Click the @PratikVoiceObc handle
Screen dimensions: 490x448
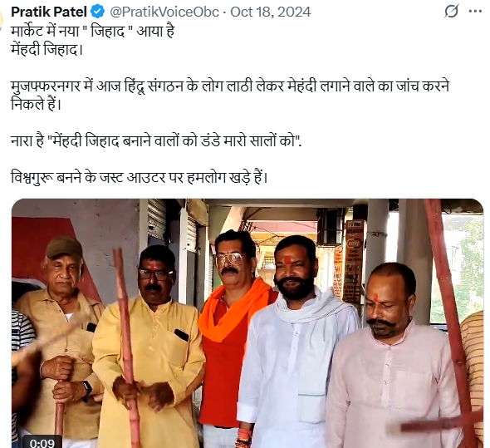pos(164,12)
